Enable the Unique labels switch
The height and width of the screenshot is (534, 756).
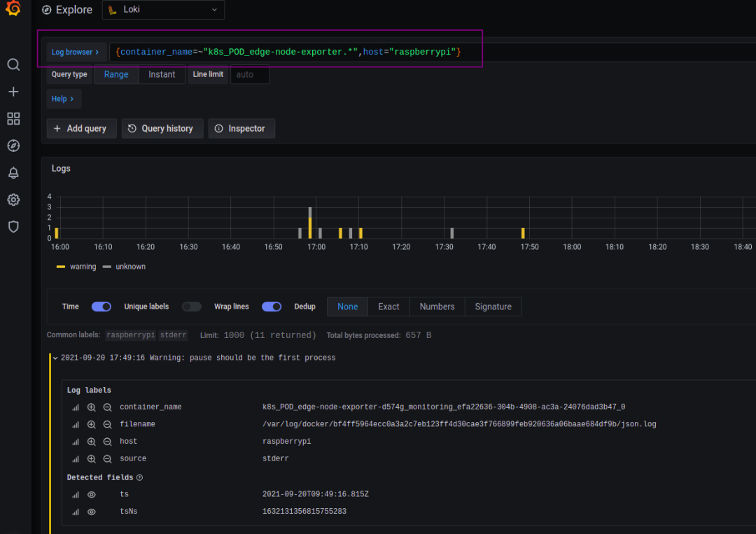(191, 307)
